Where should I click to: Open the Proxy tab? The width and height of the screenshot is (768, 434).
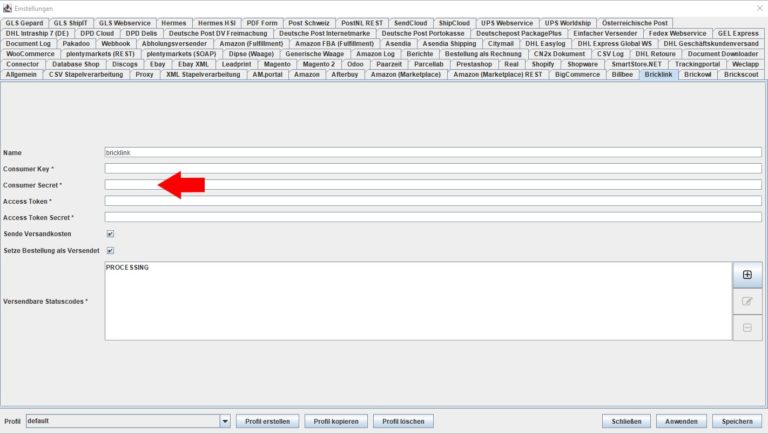[x=144, y=74]
